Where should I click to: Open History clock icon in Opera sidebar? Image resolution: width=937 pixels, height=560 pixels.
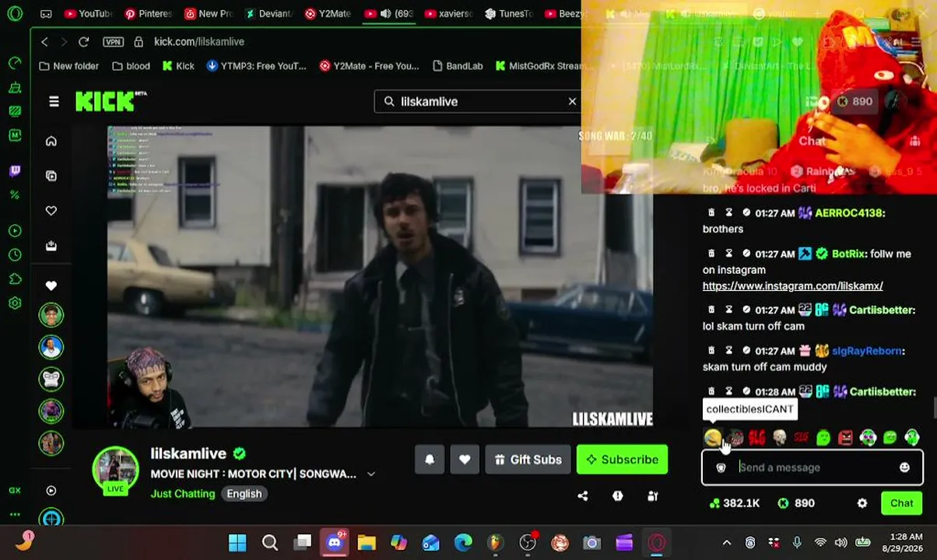(x=15, y=255)
